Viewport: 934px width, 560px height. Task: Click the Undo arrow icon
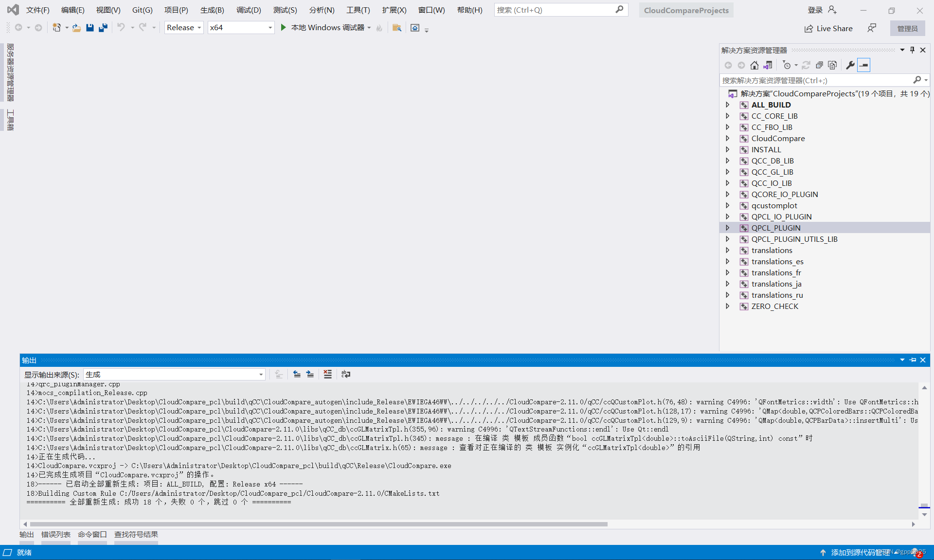click(121, 28)
